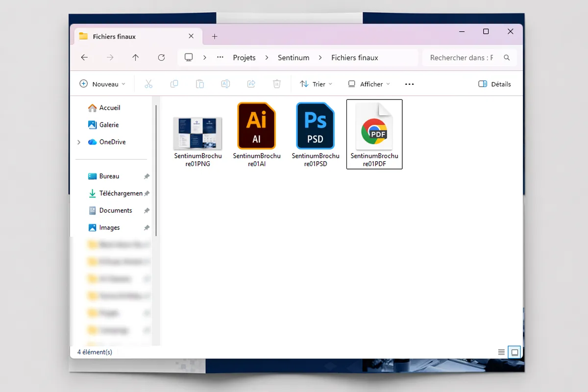Click the pin icon beside Images

point(147,228)
